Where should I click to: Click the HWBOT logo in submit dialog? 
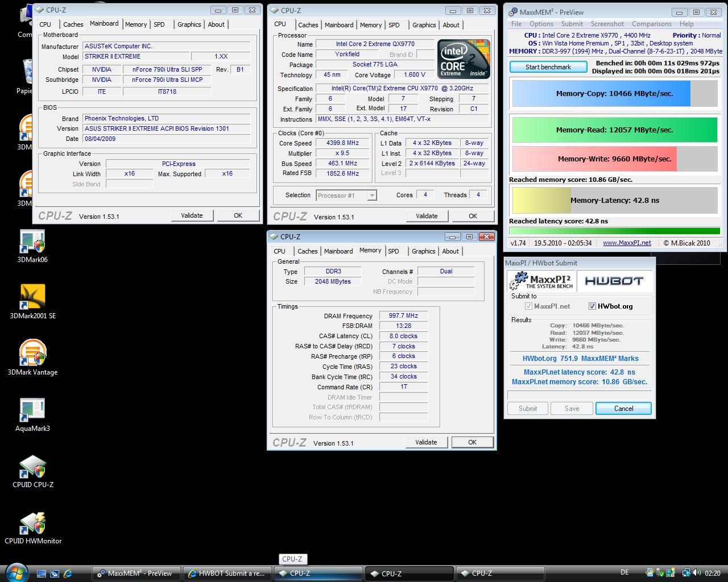click(x=614, y=281)
